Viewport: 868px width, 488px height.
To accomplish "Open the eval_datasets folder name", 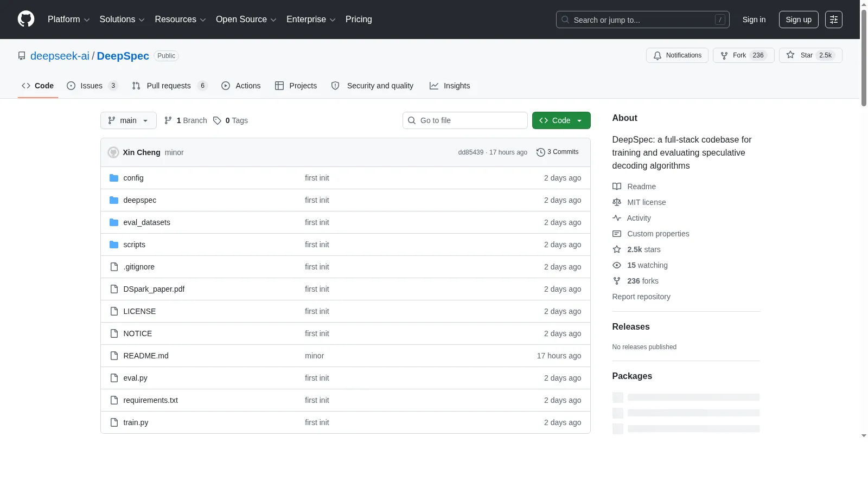I will [147, 222].
